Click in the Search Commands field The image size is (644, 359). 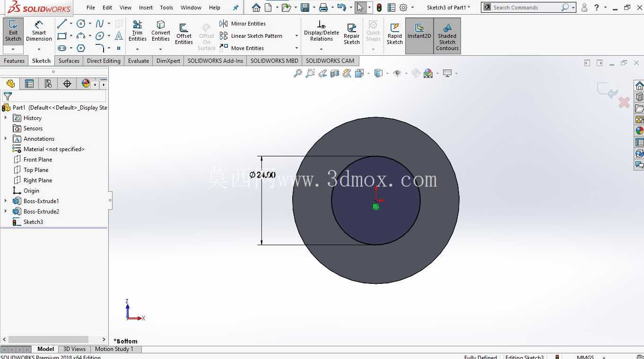[526, 8]
